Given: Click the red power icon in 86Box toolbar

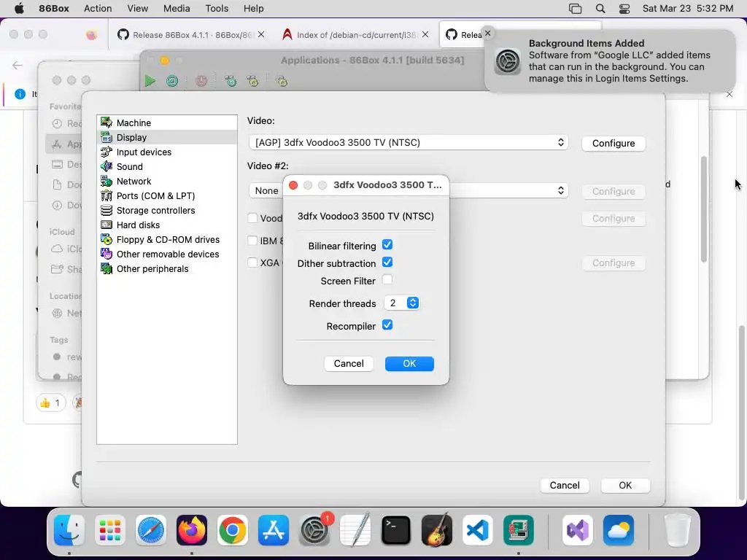Looking at the screenshot, I should click(201, 81).
